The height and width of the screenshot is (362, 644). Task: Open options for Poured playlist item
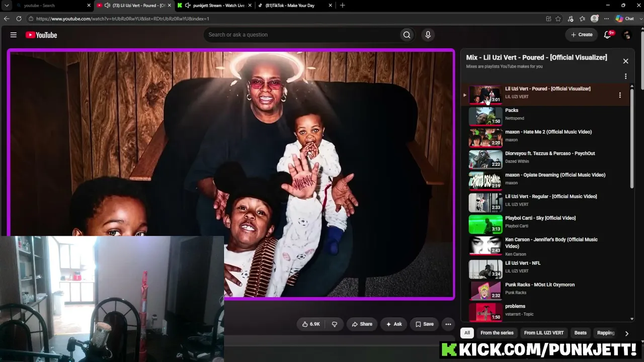click(620, 95)
